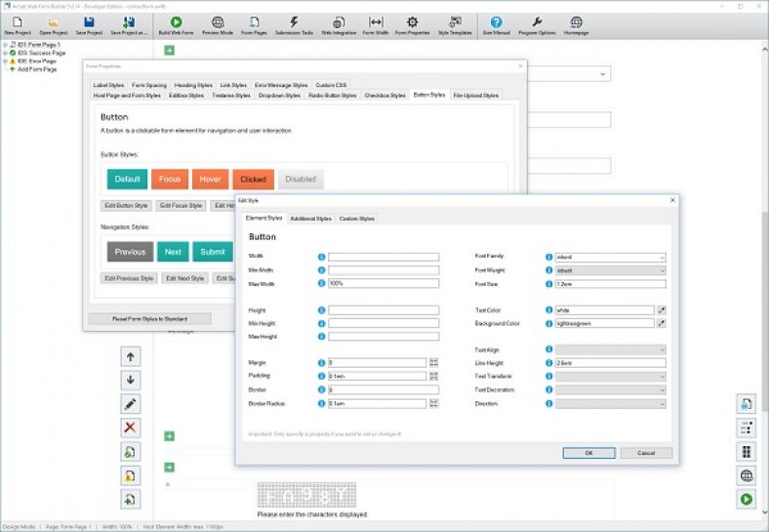Screen dimensions: 769x532
Task: Click the Homepage toolbar icon
Action: tap(576, 22)
